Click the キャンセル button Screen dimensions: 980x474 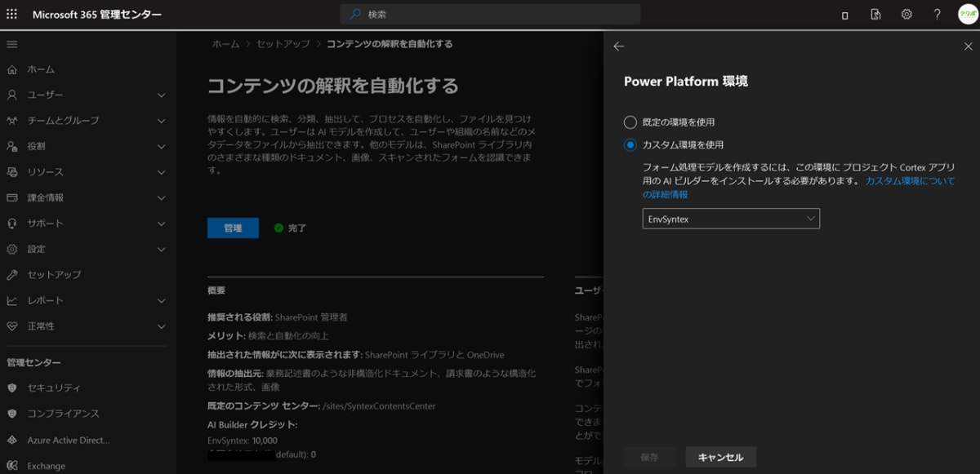[721, 458]
